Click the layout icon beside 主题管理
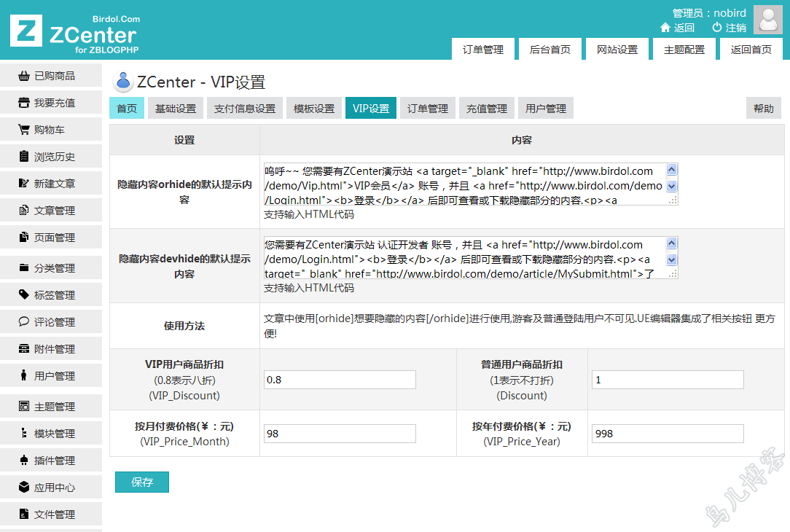 [23, 406]
